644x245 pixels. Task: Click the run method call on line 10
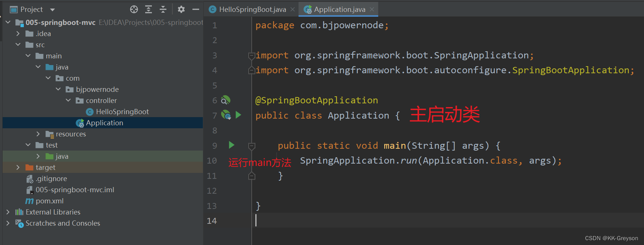pyautogui.click(x=408, y=161)
